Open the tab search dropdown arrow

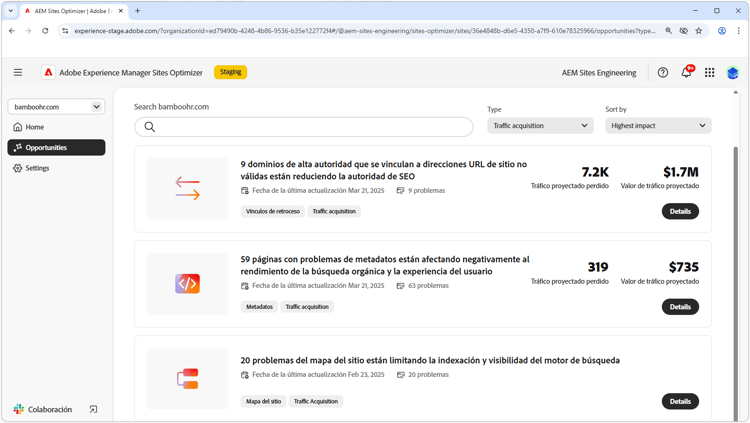pos(11,11)
